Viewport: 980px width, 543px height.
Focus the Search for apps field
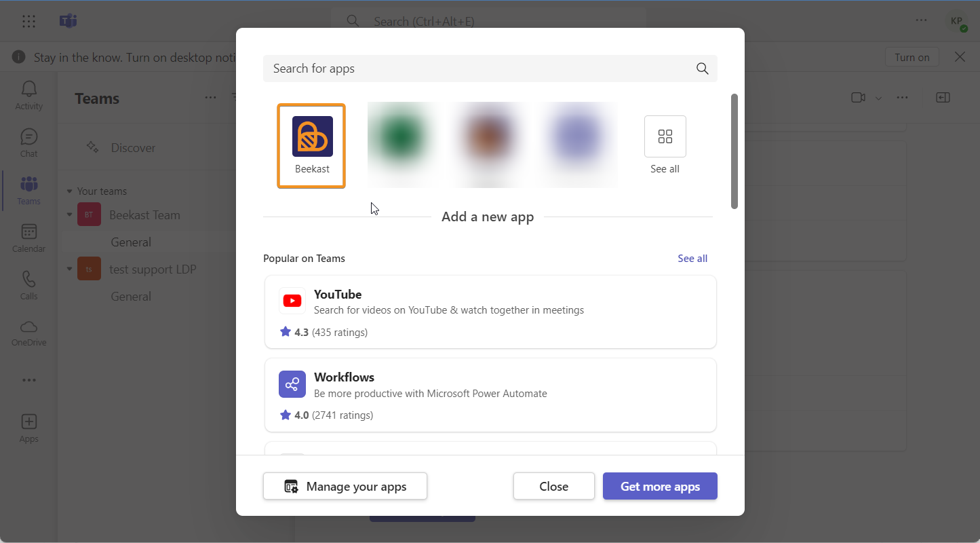click(490, 69)
